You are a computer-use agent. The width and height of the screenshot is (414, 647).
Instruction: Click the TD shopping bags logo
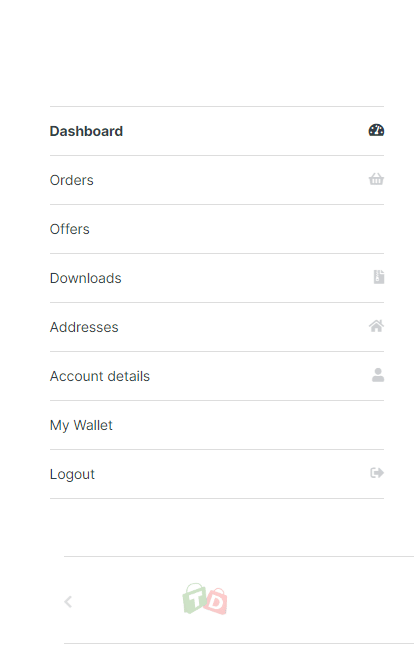click(x=205, y=599)
